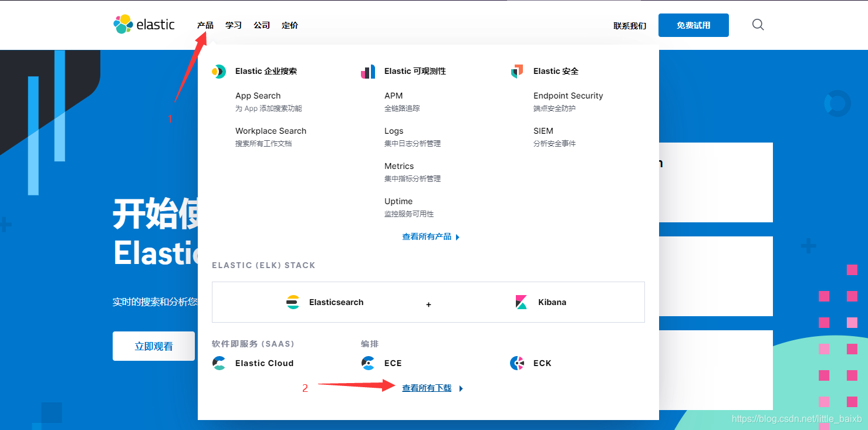This screenshot has width=868, height=430.
Task: Open ECK link
Action: pos(542,363)
